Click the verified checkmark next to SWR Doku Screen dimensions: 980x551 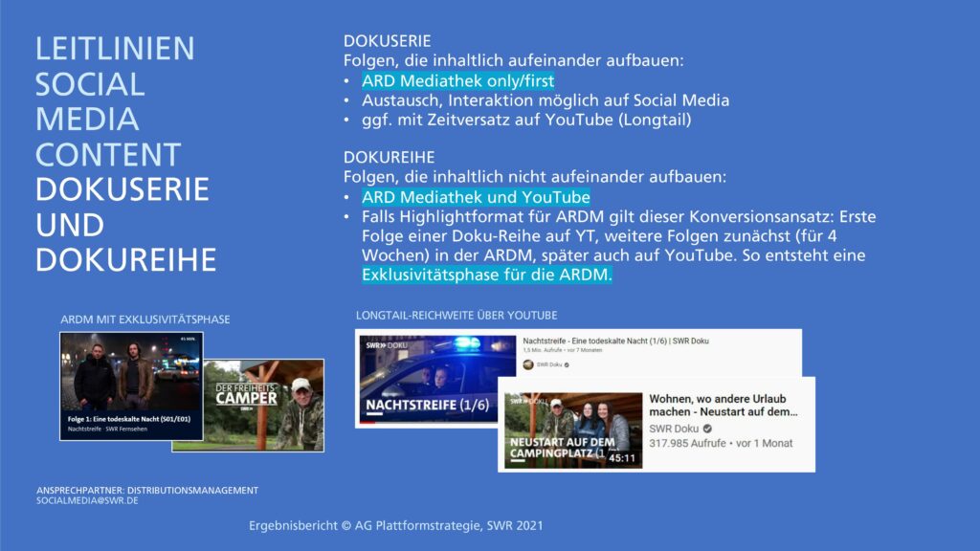pos(568,364)
